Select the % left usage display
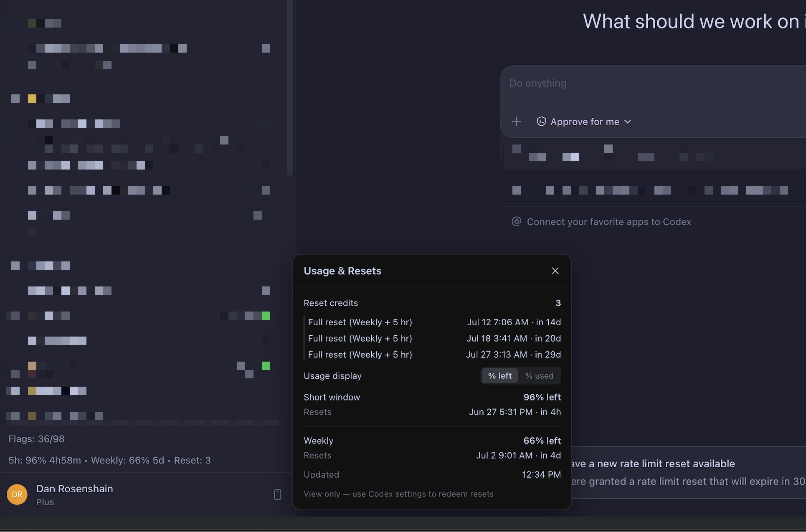The image size is (806, 532). (499, 376)
